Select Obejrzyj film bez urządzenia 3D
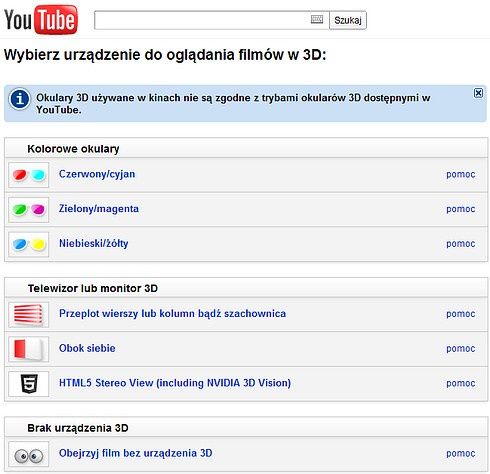The width and height of the screenshot is (490, 474). click(136, 453)
